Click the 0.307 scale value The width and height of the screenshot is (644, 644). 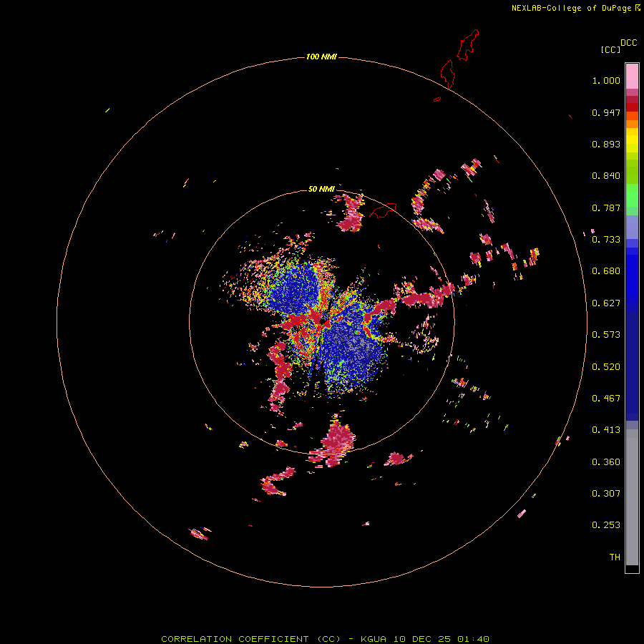coord(606,494)
